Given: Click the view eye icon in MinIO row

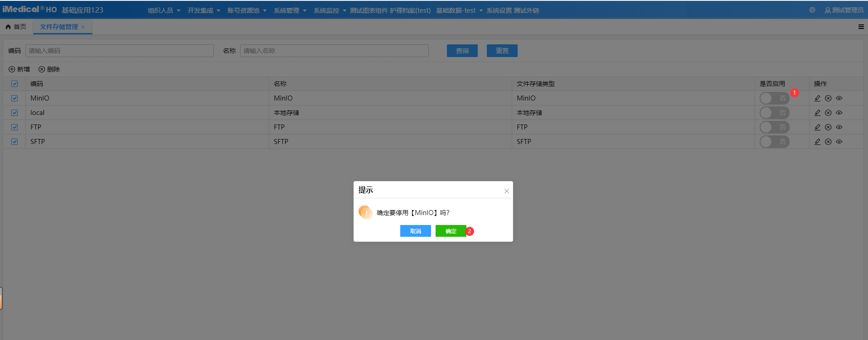Looking at the screenshot, I should 839,98.
